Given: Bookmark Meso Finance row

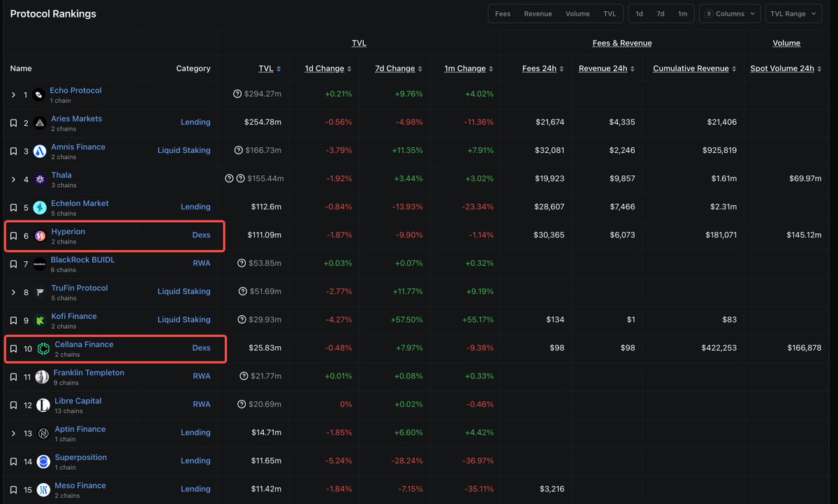Looking at the screenshot, I should [13, 490].
